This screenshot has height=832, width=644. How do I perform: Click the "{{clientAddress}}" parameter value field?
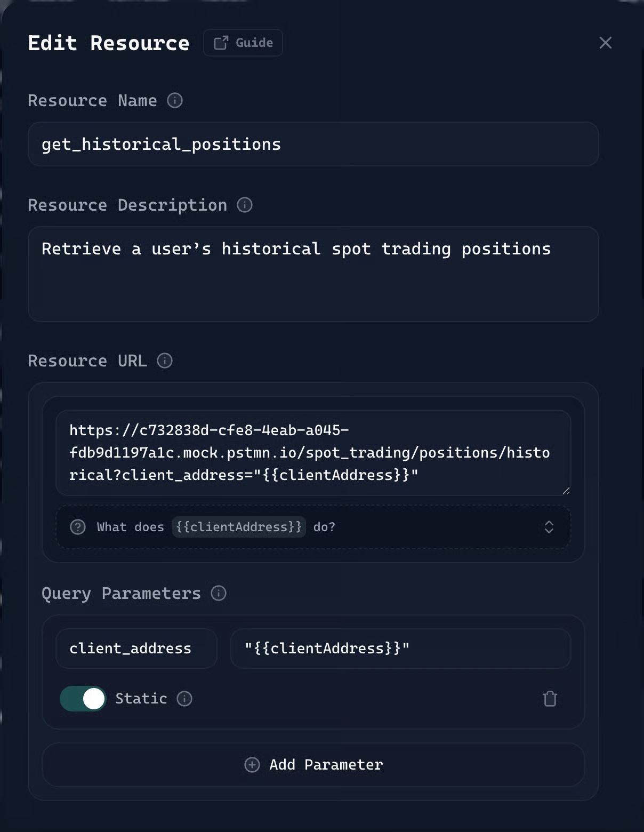point(400,649)
